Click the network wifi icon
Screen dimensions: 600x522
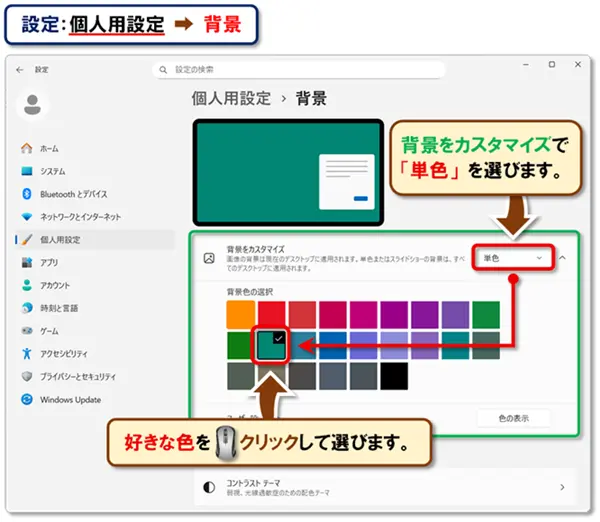pos(26,217)
